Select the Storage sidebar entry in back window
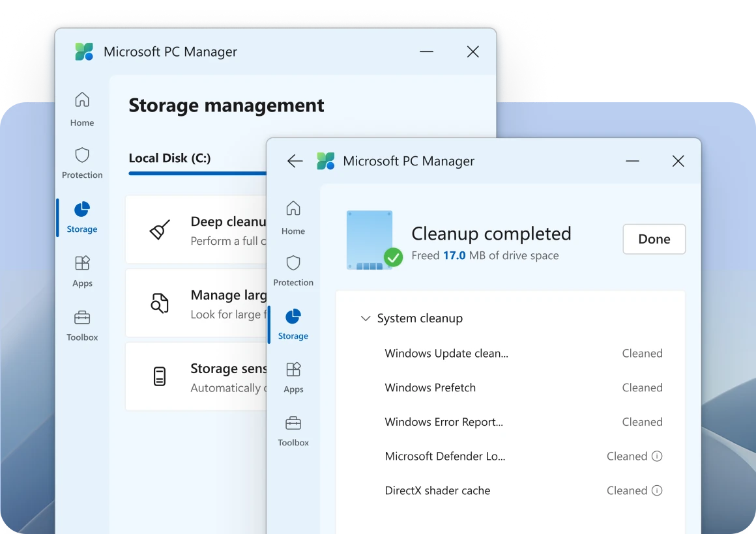The width and height of the screenshot is (756, 534). (x=81, y=218)
